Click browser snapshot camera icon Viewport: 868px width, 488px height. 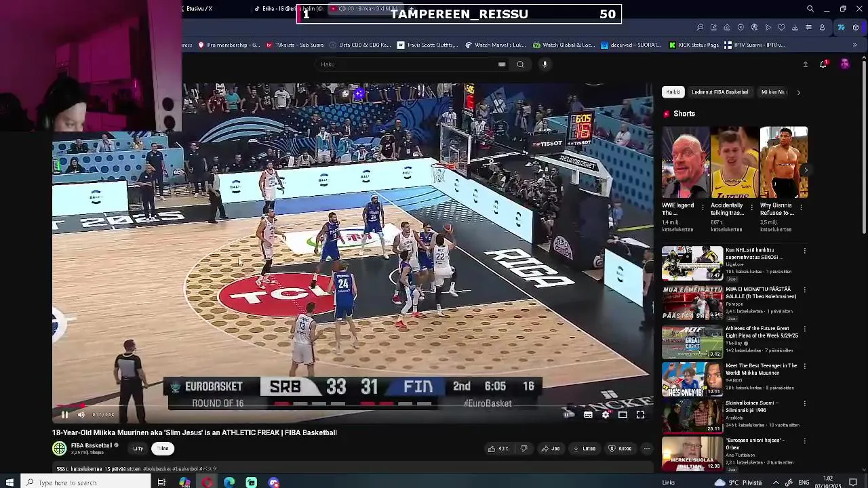click(x=727, y=28)
